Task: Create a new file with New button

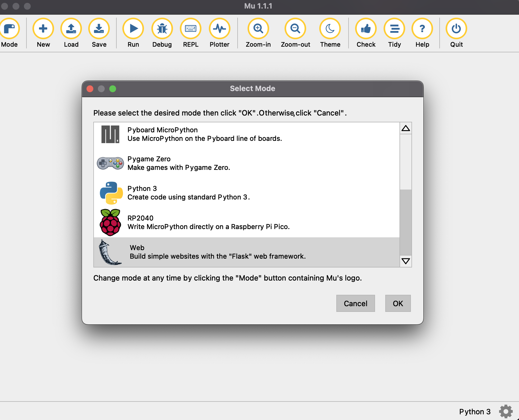Action: point(43,33)
